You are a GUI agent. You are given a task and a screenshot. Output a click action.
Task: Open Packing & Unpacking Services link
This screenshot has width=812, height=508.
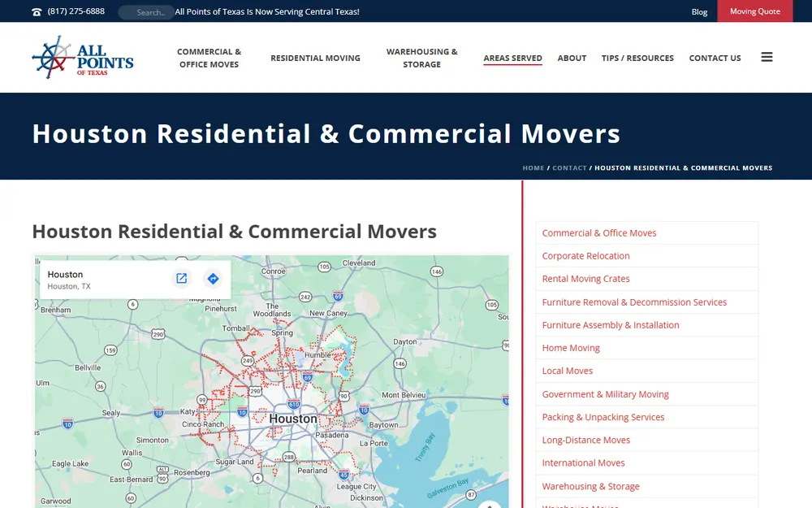pyautogui.click(x=603, y=417)
